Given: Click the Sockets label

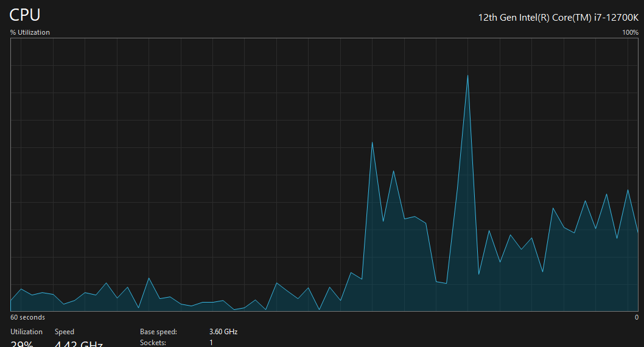Looking at the screenshot, I should (x=153, y=343).
